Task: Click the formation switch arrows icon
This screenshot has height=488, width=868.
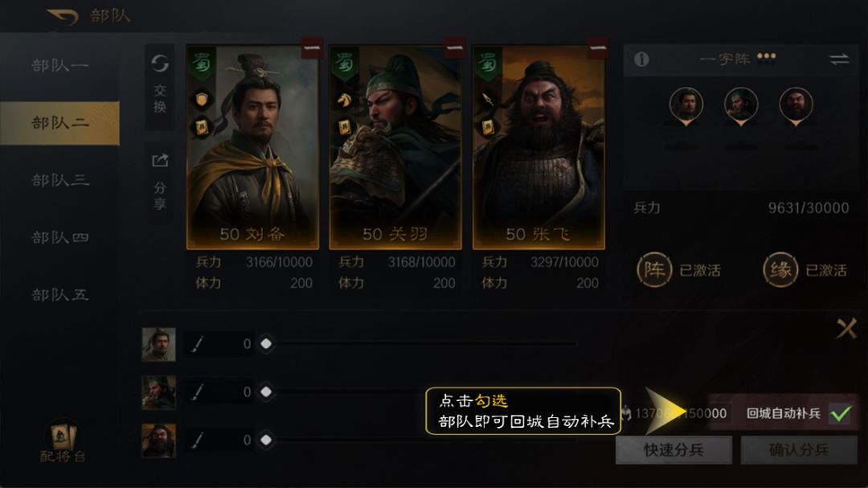Action: [838, 59]
